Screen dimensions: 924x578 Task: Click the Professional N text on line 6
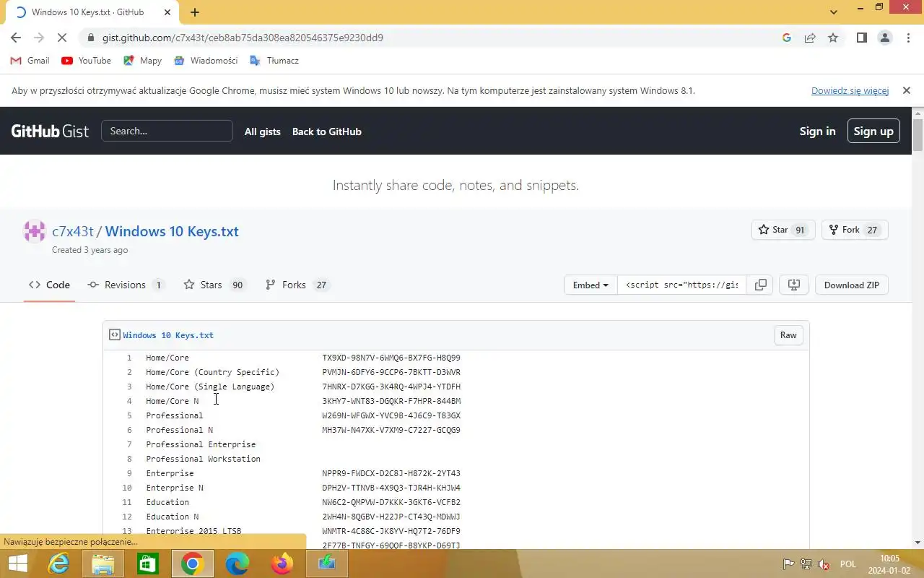[x=179, y=430]
